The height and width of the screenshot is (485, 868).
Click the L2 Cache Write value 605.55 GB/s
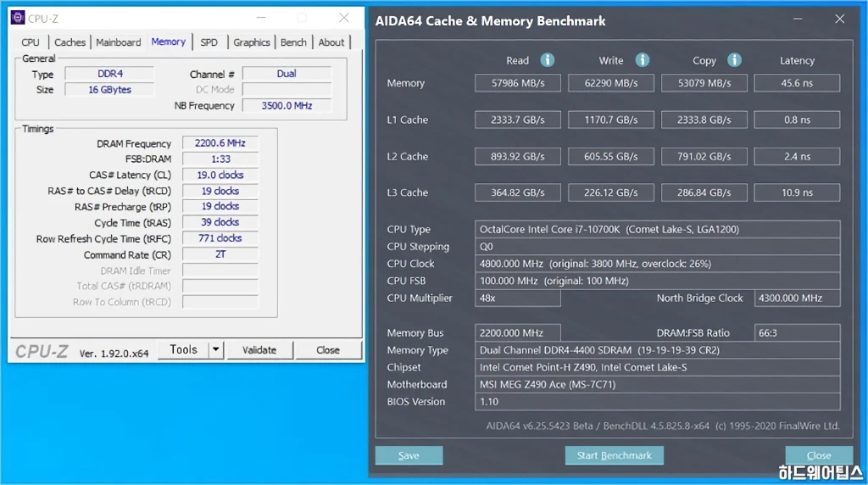[611, 156]
